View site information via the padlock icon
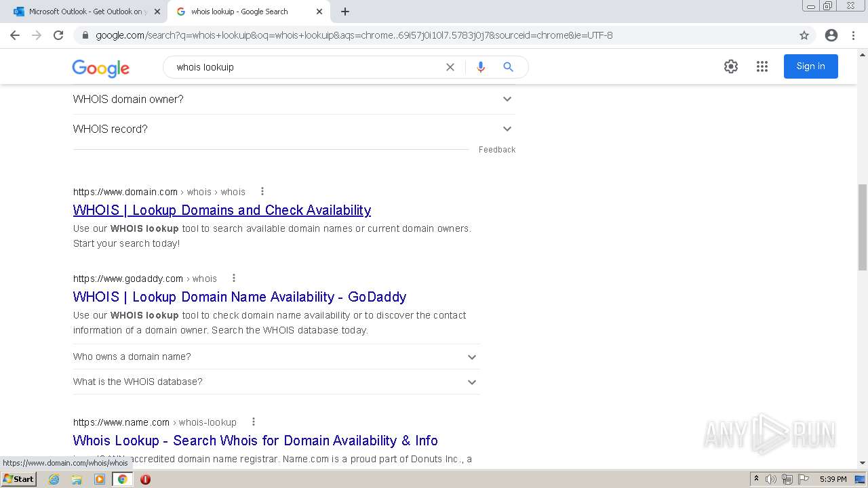The image size is (868, 488). point(85,35)
